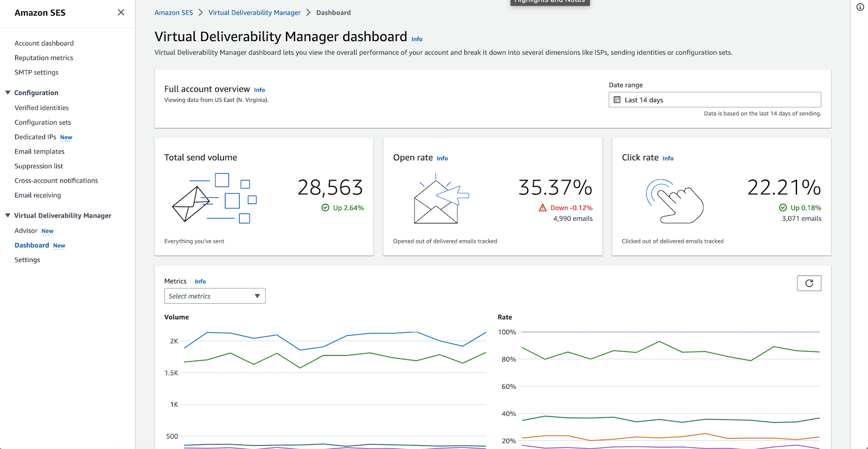868x449 pixels.
Task: Click the green check icon beside Up 2.64%
Action: point(325,208)
